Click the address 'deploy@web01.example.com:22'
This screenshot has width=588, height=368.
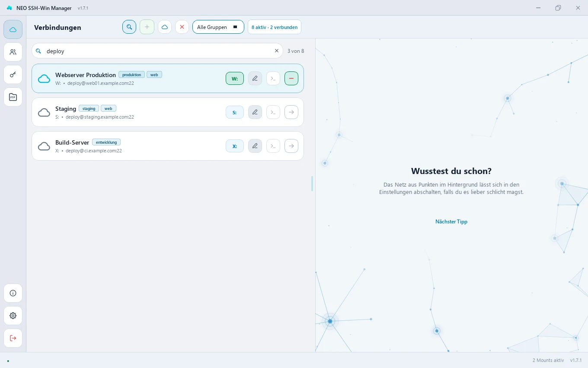pos(101,83)
